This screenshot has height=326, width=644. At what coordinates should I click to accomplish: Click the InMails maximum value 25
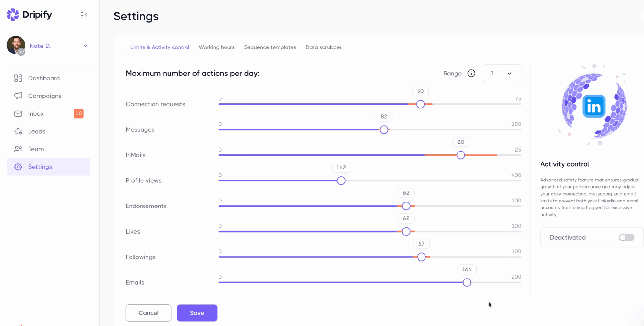click(518, 150)
